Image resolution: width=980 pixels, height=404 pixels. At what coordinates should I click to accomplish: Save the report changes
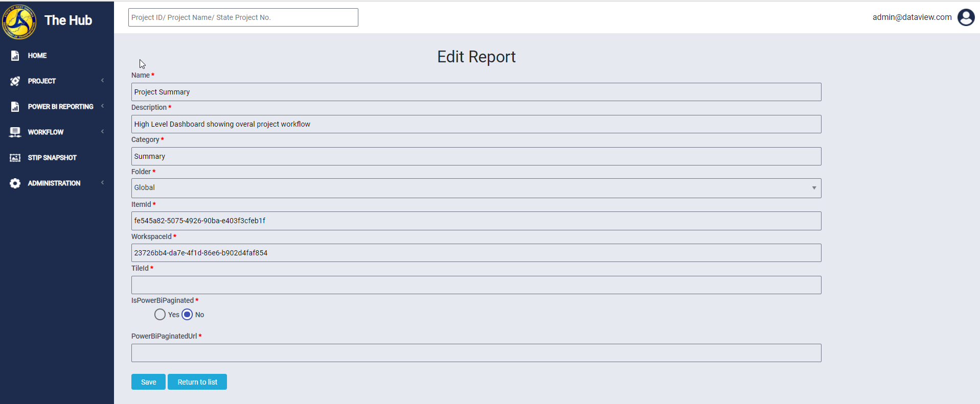tap(148, 382)
